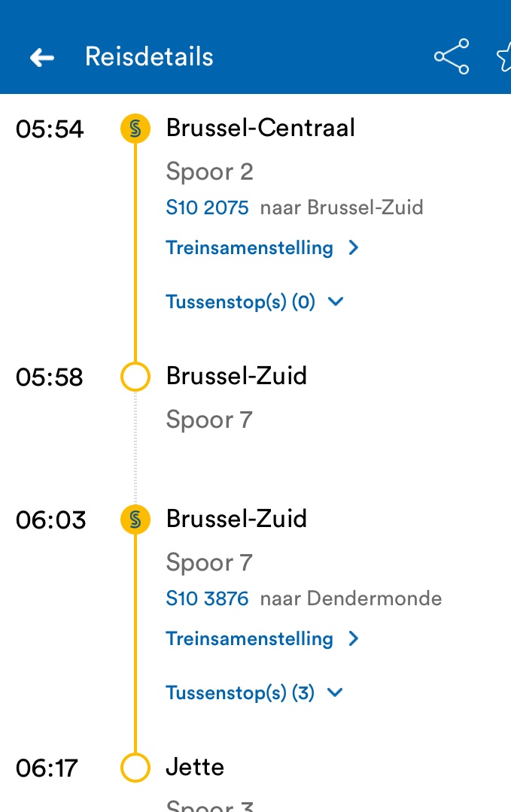
Task: Tap the S-train icon at 06:03 Brussel-Zuid
Action: pos(135,520)
